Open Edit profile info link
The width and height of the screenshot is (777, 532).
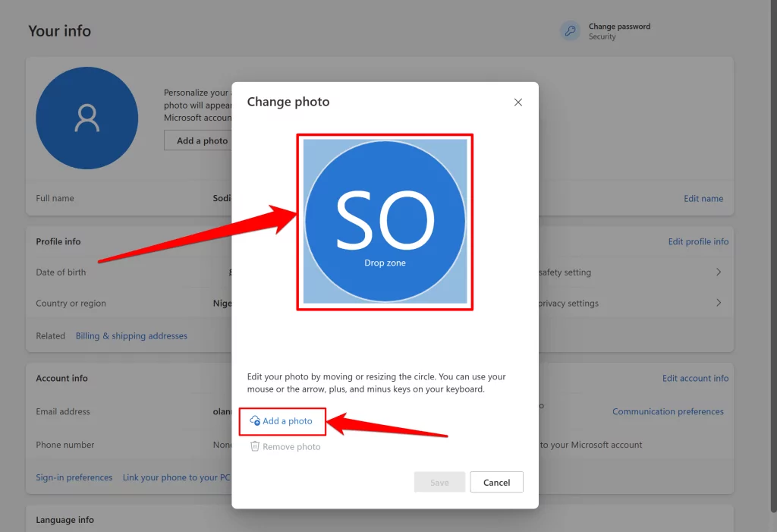(x=698, y=241)
